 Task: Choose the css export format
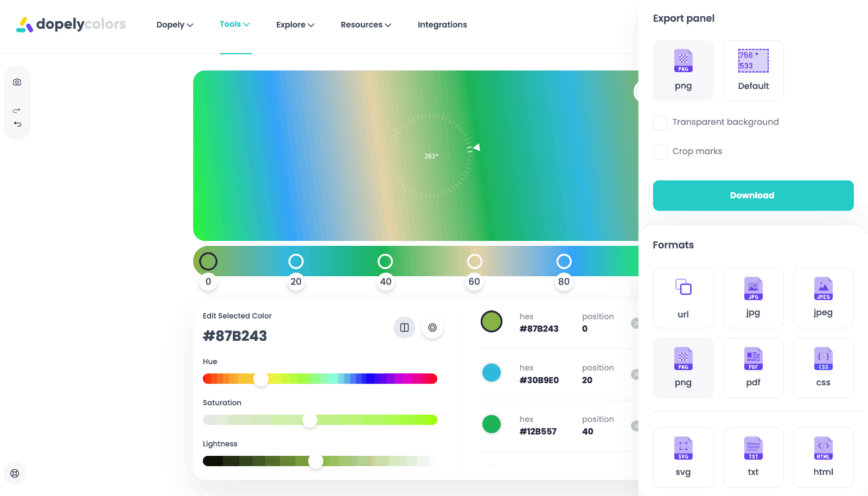(823, 368)
